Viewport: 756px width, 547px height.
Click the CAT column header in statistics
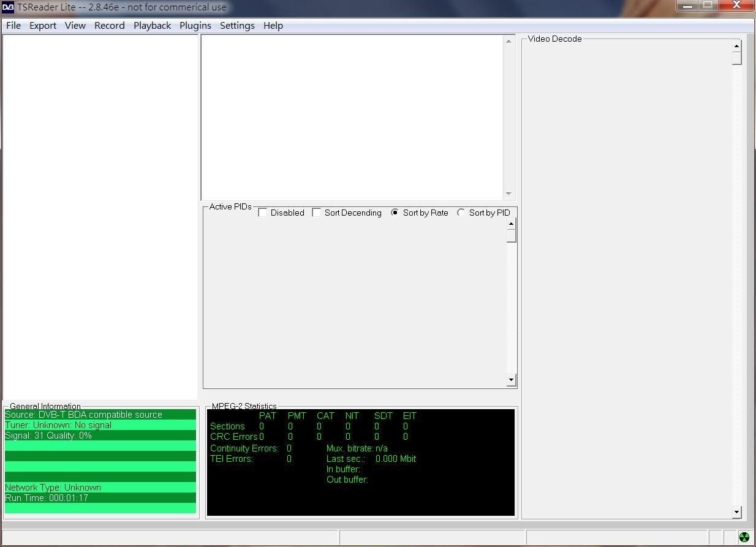(325, 416)
